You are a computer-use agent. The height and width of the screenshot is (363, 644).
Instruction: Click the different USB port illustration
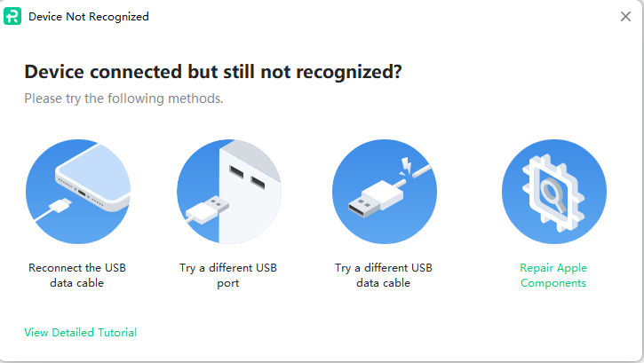coord(229,191)
